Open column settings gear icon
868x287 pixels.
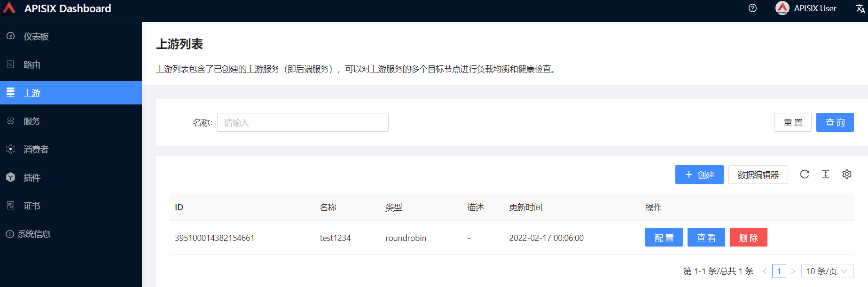(847, 174)
